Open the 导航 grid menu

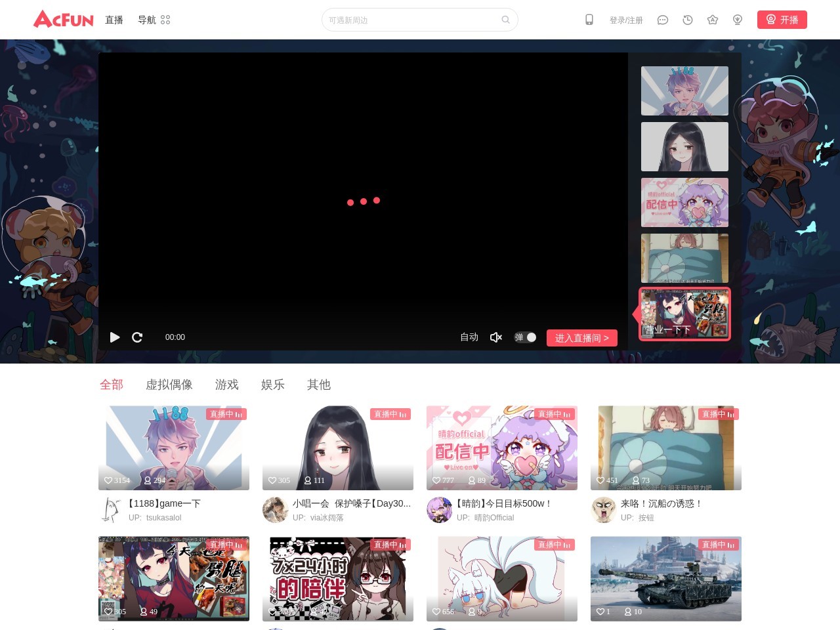154,20
